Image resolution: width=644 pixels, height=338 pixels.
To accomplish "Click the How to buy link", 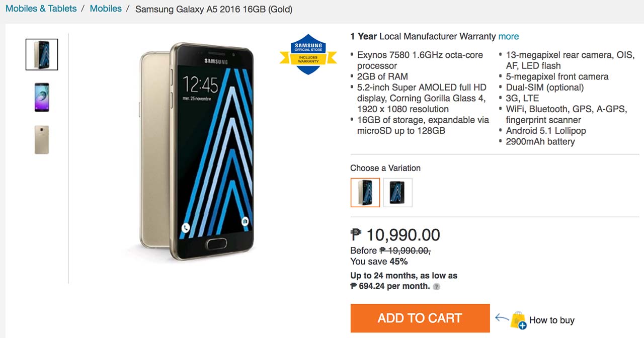I will [552, 320].
